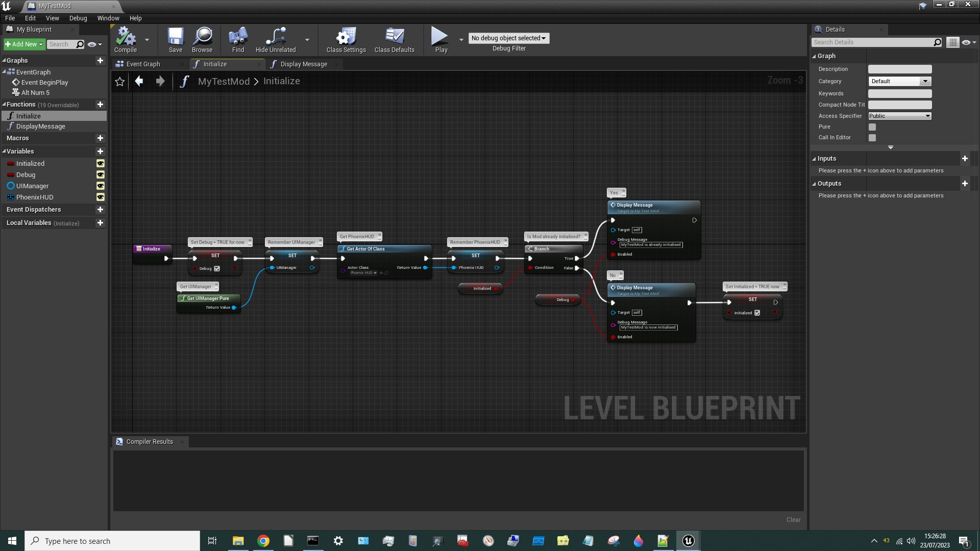Click Add New button
980x551 pixels.
coord(24,44)
